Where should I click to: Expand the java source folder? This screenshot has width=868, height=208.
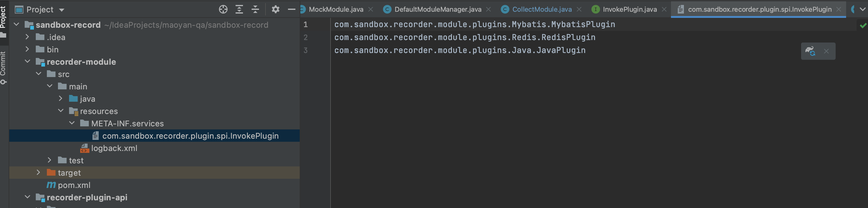point(61,98)
